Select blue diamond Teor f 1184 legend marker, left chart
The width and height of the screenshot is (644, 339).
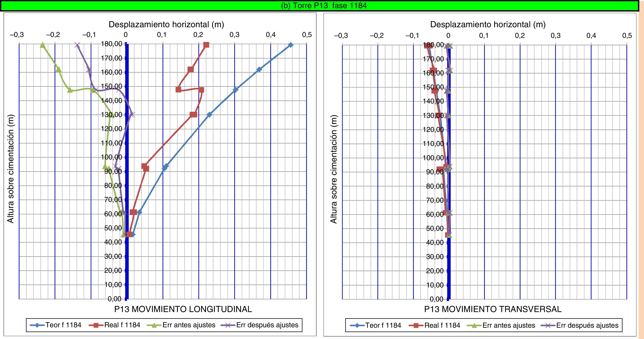pyautogui.click(x=37, y=325)
